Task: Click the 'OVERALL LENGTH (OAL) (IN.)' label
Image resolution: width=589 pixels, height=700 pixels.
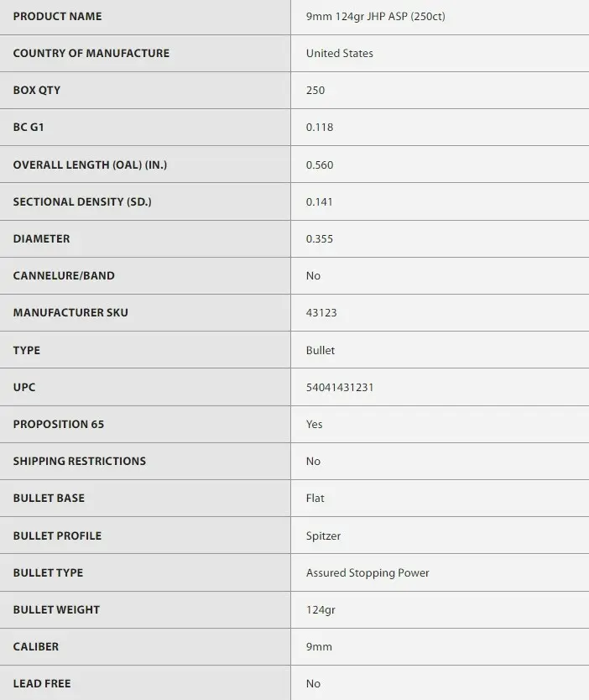Action: click(90, 165)
